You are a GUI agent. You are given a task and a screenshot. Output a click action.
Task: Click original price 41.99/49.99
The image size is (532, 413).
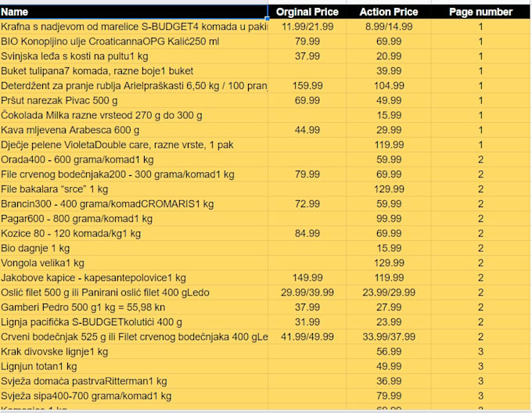[307, 336]
